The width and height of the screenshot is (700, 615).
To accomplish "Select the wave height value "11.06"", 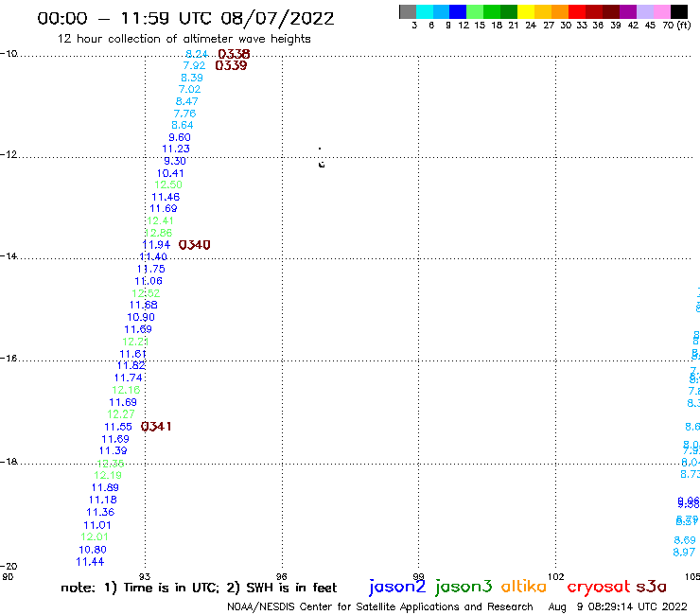I will (x=149, y=281).
